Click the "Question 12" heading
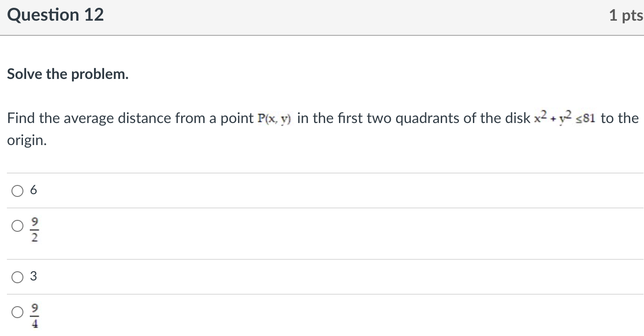The height and width of the screenshot is (336, 644). point(56,15)
